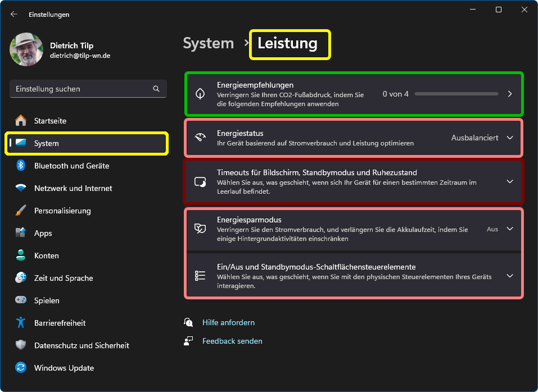This screenshot has width=538, height=392.
Task: Expand the Energiesparmodus section chevron
Action: (x=510, y=229)
